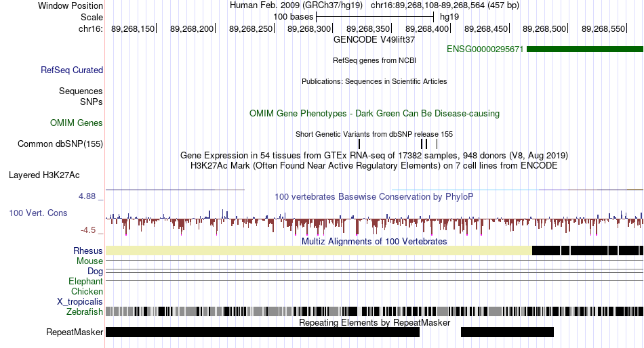Click the X_tropicalis species label
The image size is (644, 348).
tap(80, 302)
